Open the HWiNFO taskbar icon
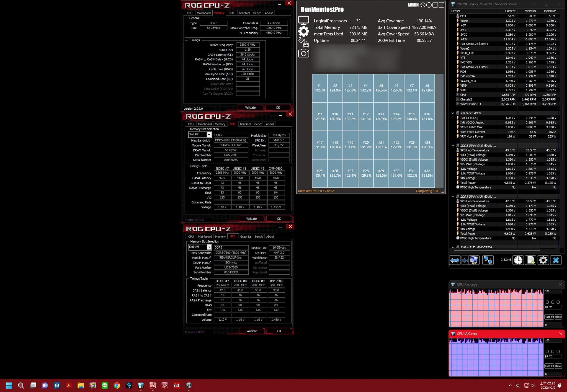Viewport: 567px width, 392px height. tap(141, 385)
